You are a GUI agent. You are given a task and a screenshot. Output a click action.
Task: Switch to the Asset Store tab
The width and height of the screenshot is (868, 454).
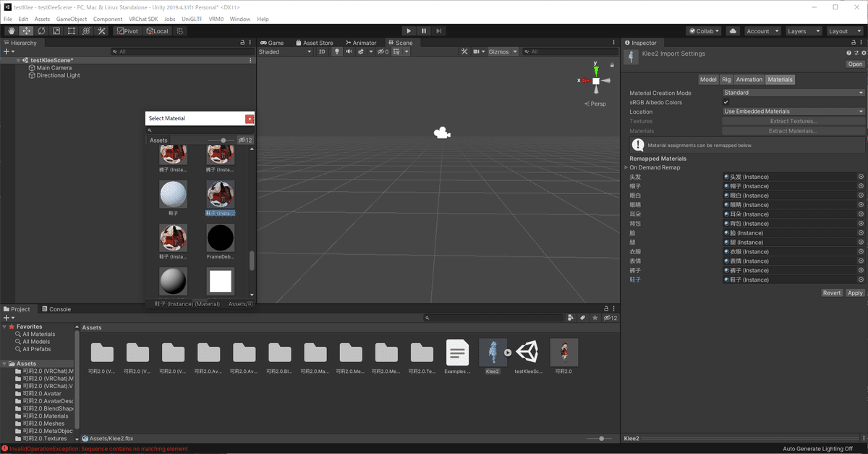click(314, 43)
